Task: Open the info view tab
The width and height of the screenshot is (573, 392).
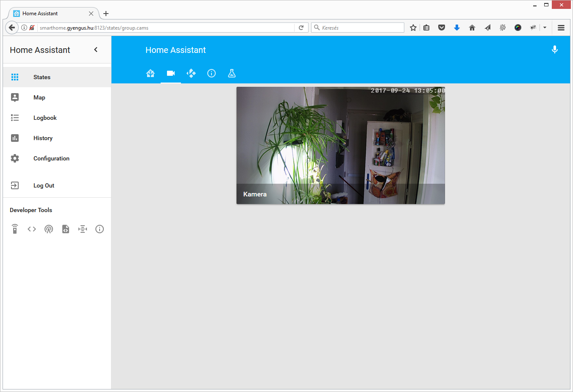Action: 211,73
